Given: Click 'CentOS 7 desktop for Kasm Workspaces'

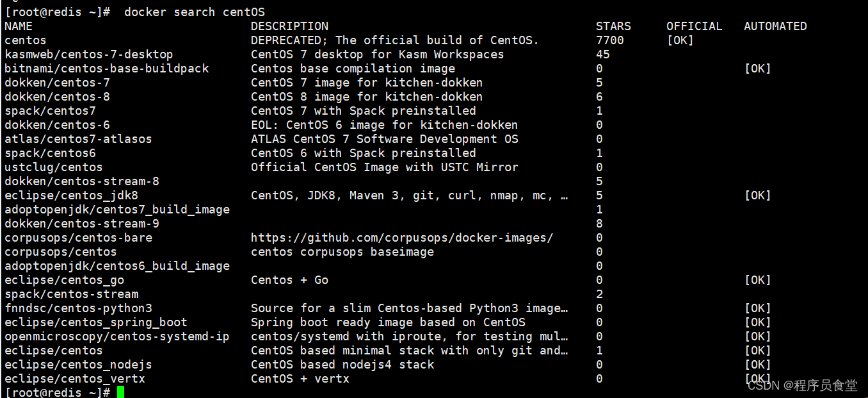Looking at the screenshot, I should (378, 54).
